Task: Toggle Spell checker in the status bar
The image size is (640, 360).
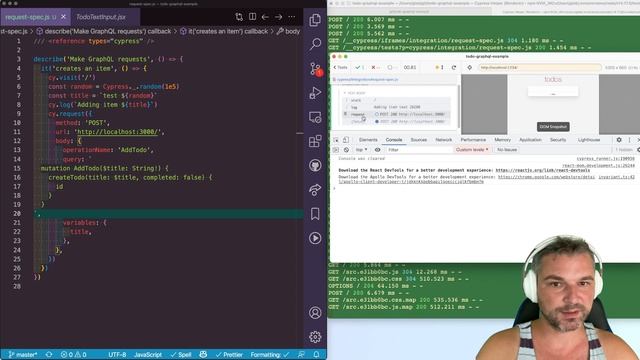Action: click(x=181, y=355)
